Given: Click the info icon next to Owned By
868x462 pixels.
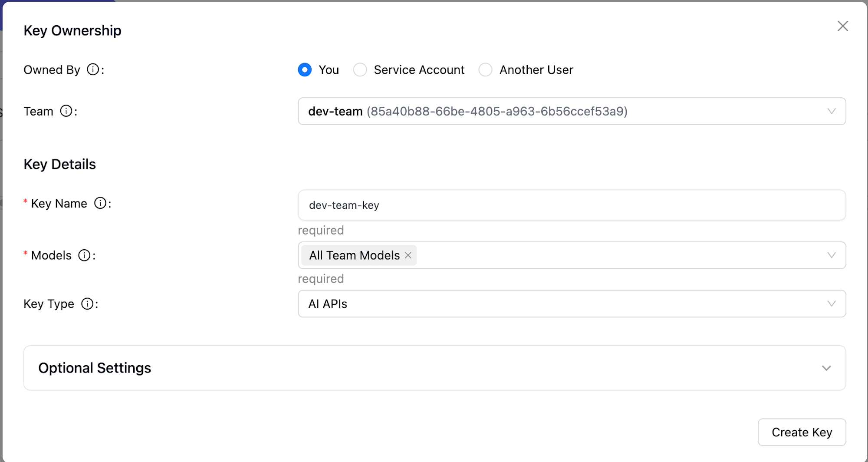Looking at the screenshot, I should [x=93, y=69].
